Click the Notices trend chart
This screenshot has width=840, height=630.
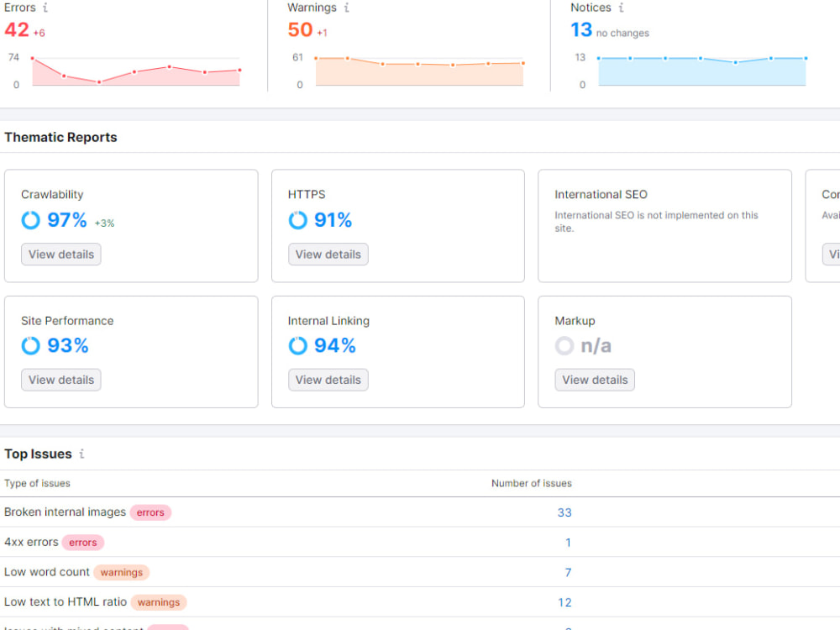click(x=702, y=71)
